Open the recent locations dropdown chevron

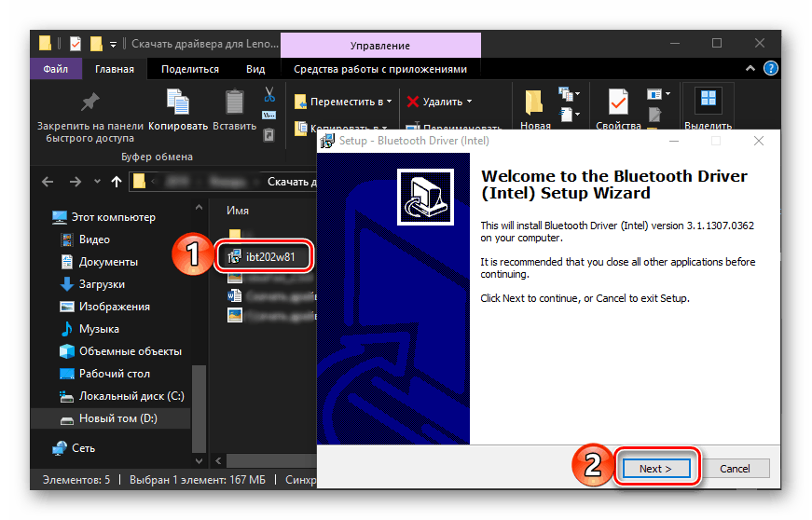tap(97, 182)
